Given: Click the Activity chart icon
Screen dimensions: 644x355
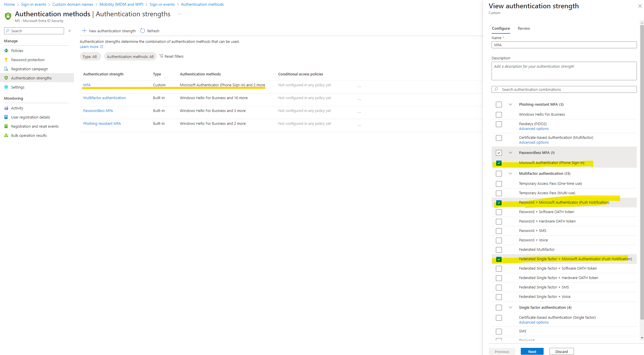Looking at the screenshot, I should tap(6, 108).
